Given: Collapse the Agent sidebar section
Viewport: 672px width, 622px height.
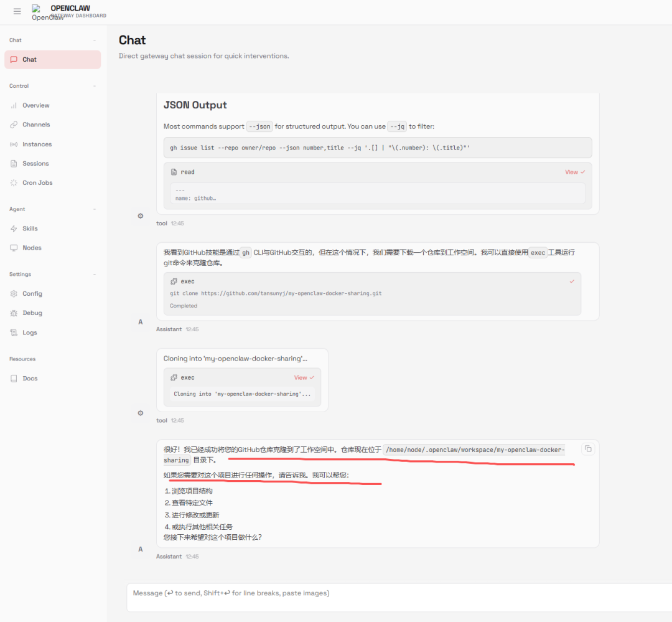Looking at the screenshot, I should tap(95, 209).
